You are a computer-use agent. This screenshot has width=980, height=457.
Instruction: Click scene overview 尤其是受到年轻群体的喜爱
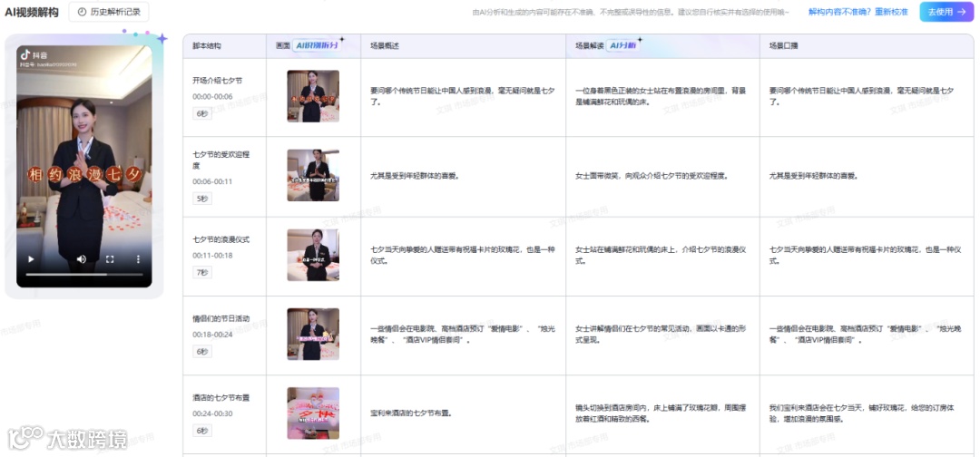[415, 176]
